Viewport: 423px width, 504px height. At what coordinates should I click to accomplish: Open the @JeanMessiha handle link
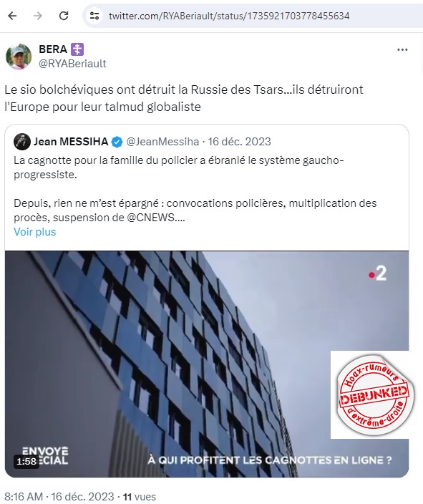pyautogui.click(x=162, y=142)
